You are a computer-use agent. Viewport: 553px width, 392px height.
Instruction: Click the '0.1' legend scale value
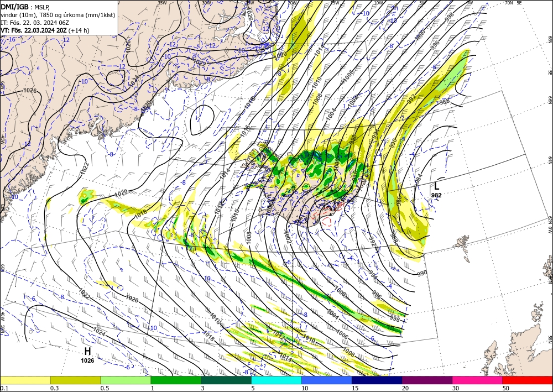(x=4, y=388)
